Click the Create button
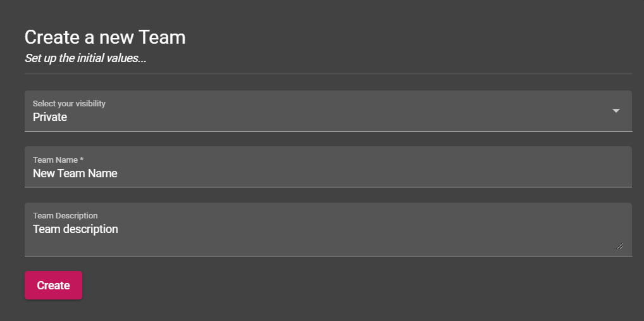This screenshot has width=644, height=321. (x=53, y=286)
